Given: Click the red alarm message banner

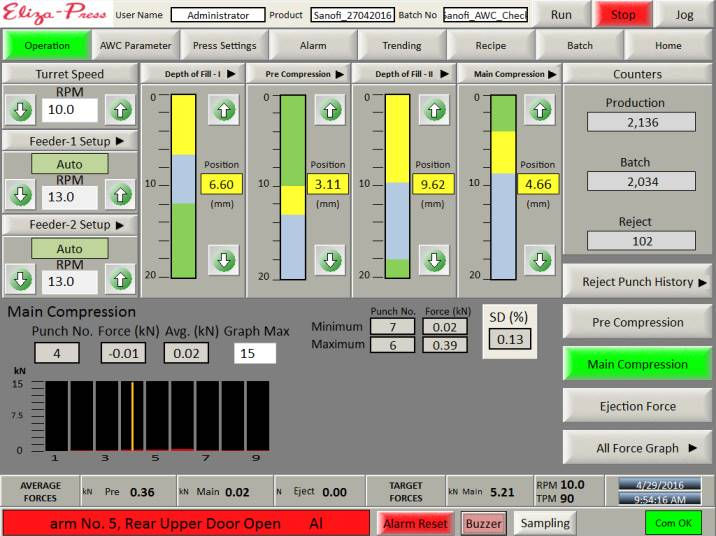Looking at the screenshot, I should 186,523.
